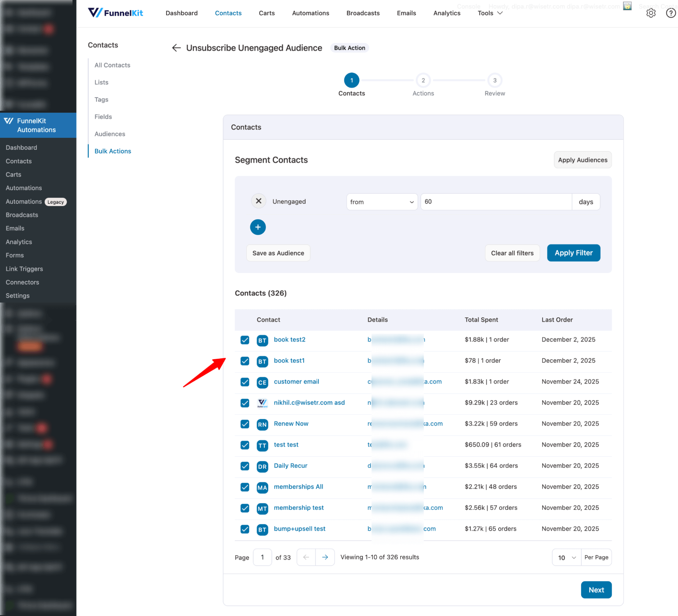This screenshot has width=678, height=616.
Task: Remove the Unengaged filter with X
Action: 258,201
